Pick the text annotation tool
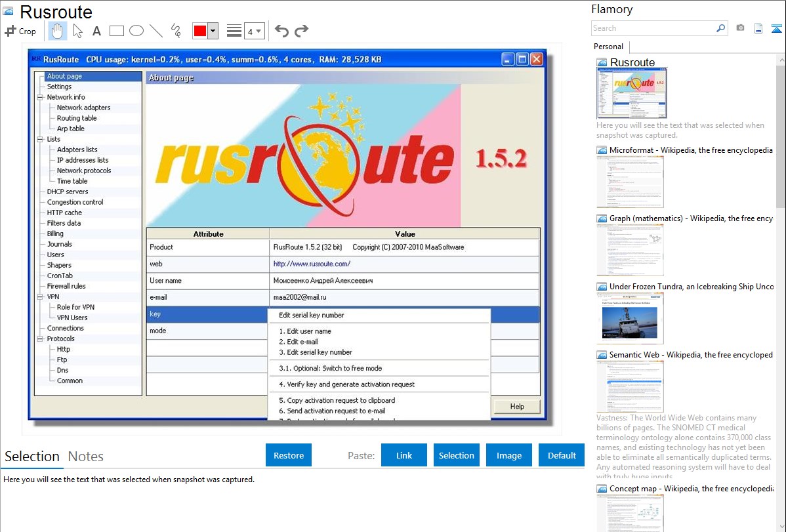The width and height of the screenshot is (786, 532). coord(96,31)
